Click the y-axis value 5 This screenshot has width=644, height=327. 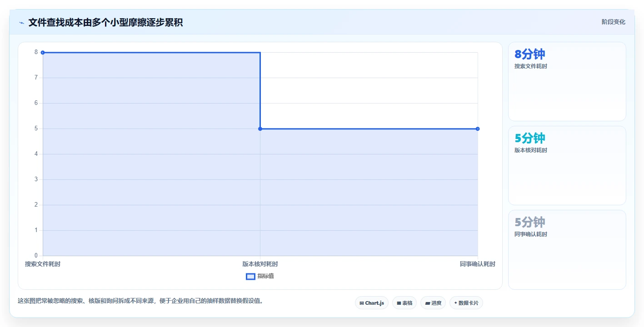click(36, 129)
